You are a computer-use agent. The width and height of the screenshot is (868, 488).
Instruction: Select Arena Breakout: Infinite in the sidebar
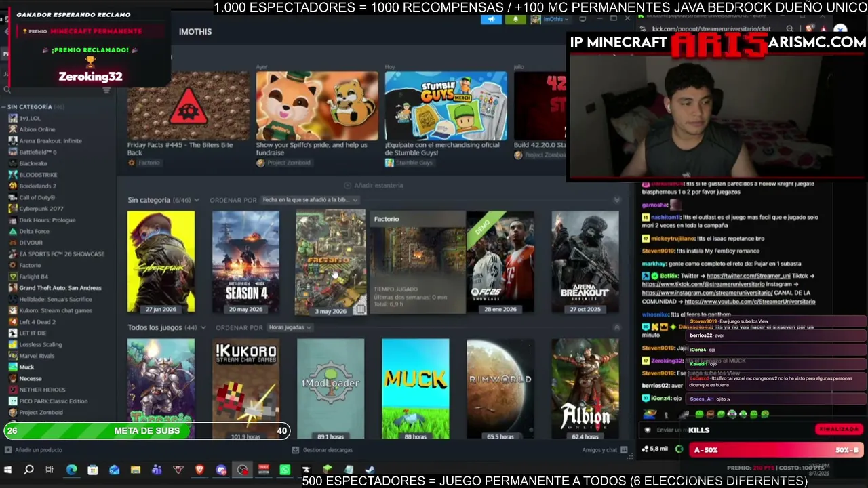[50, 141]
